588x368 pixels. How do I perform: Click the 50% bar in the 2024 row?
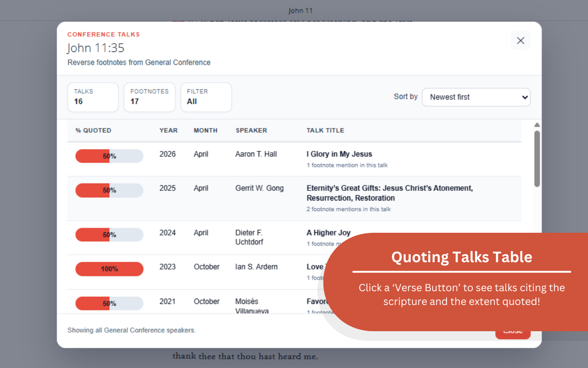[109, 235]
